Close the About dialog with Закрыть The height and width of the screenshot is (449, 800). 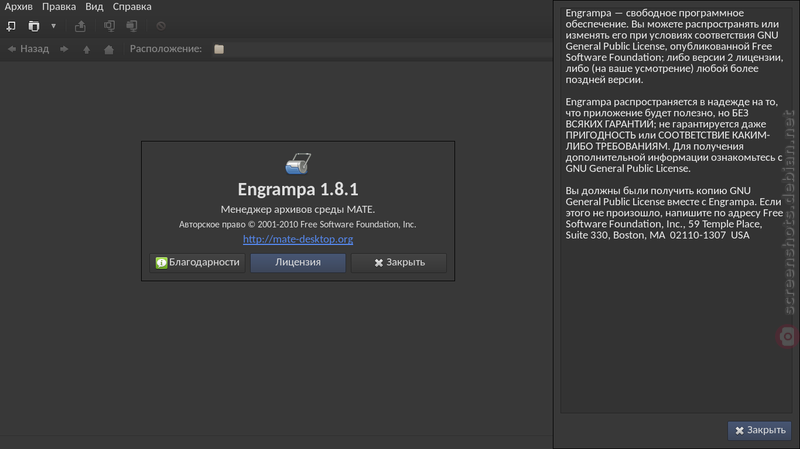(398, 263)
